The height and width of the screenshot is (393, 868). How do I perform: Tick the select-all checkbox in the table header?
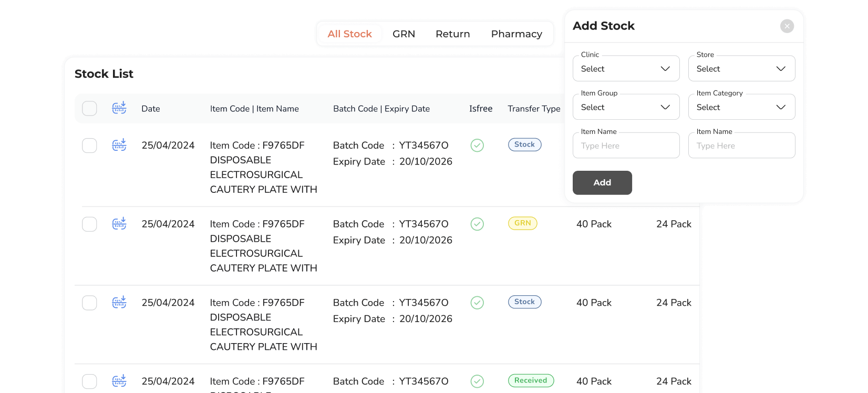[x=90, y=109]
